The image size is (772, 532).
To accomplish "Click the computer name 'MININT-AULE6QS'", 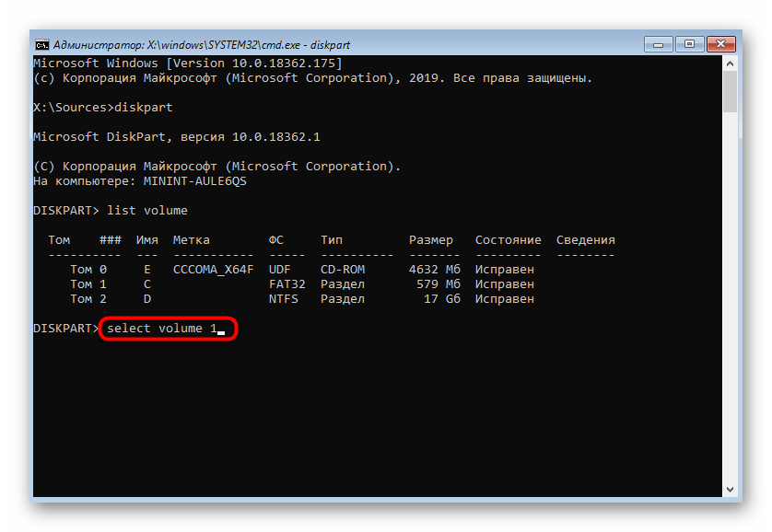I will (x=194, y=181).
